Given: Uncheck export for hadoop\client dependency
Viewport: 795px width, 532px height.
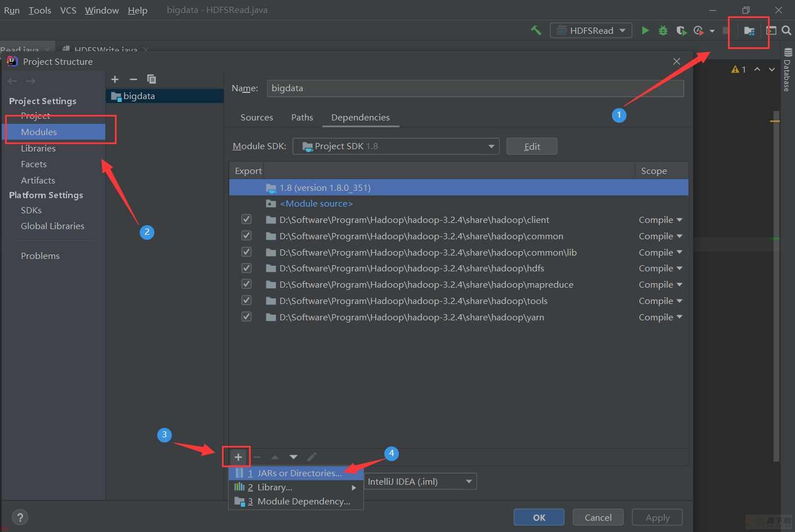Looking at the screenshot, I should [x=246, y=220].
